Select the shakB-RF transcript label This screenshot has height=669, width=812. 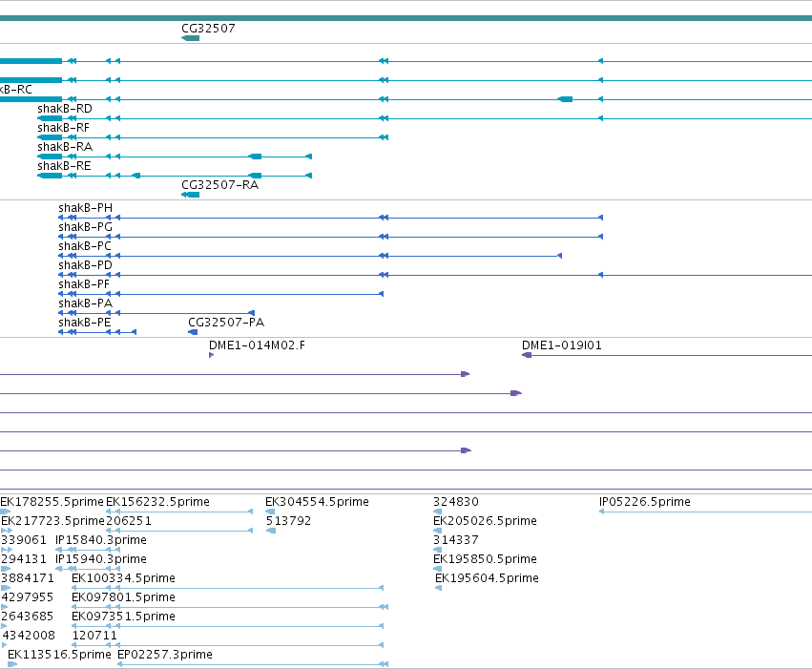tap(63, 128)
